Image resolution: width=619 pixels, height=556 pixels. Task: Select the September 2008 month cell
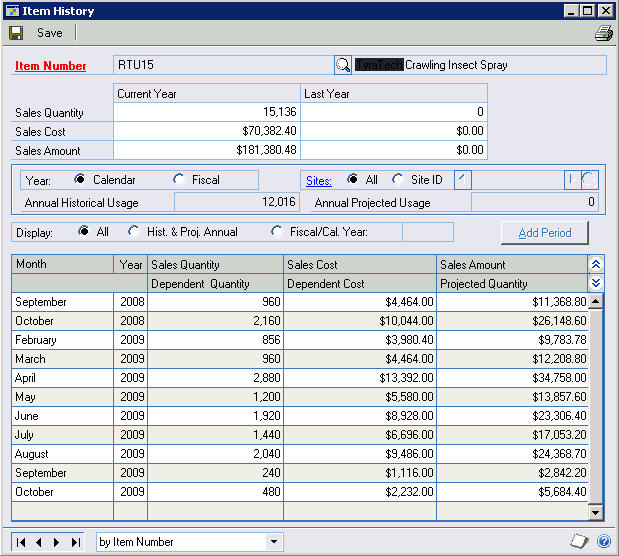63,302
